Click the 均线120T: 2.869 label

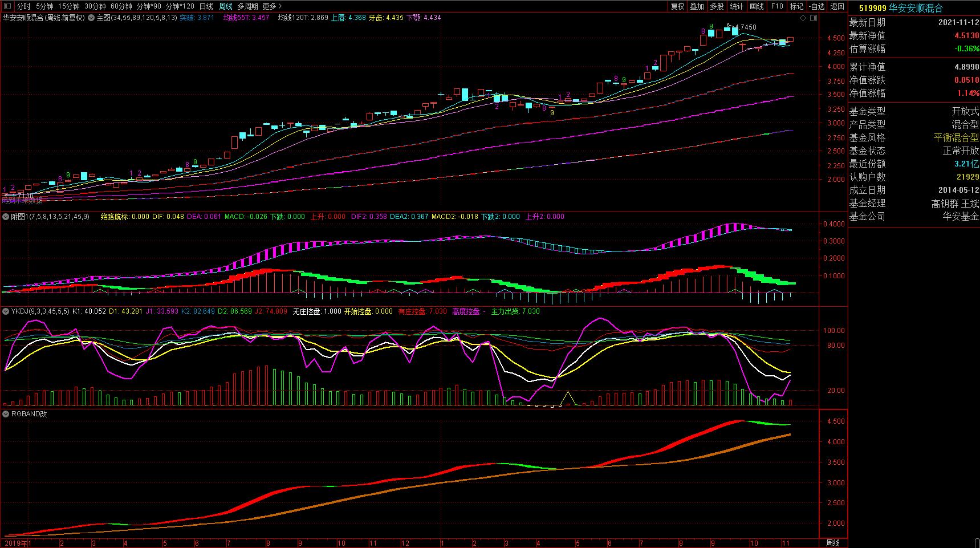[x=303, y=18]
